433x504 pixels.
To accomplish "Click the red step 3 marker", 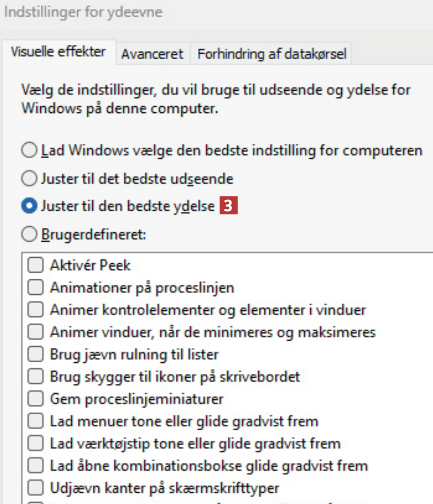I will click(x=229, y=206).
